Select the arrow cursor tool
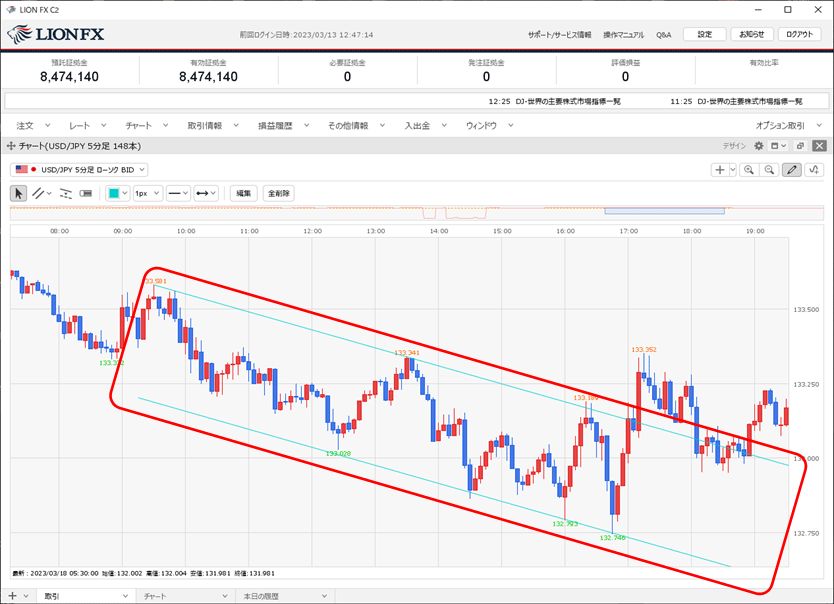The width and height of the screenshot is (834, 604). 19,194
